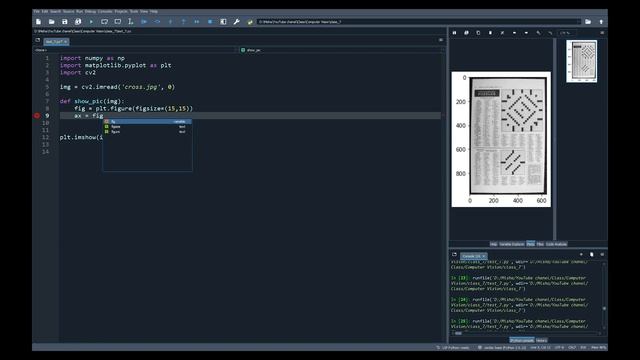Save the current file
This screenshot has height=360, width=640.
point(64,22)
